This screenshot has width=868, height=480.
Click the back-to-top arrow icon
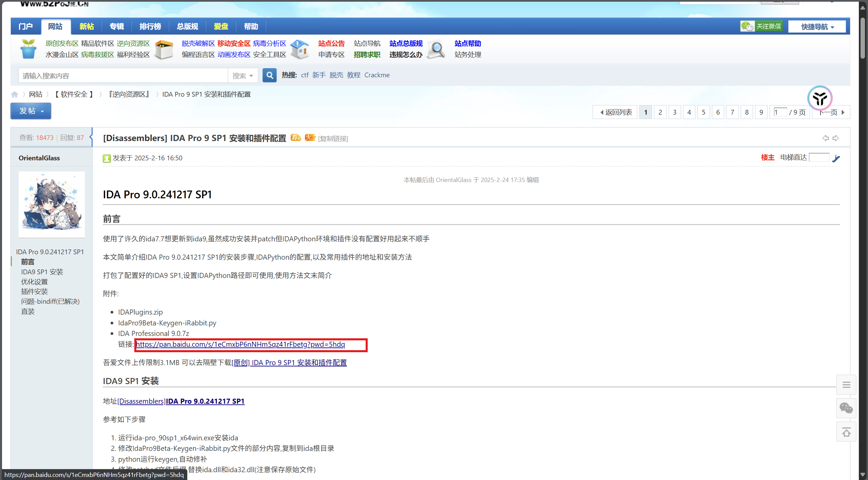846,432
